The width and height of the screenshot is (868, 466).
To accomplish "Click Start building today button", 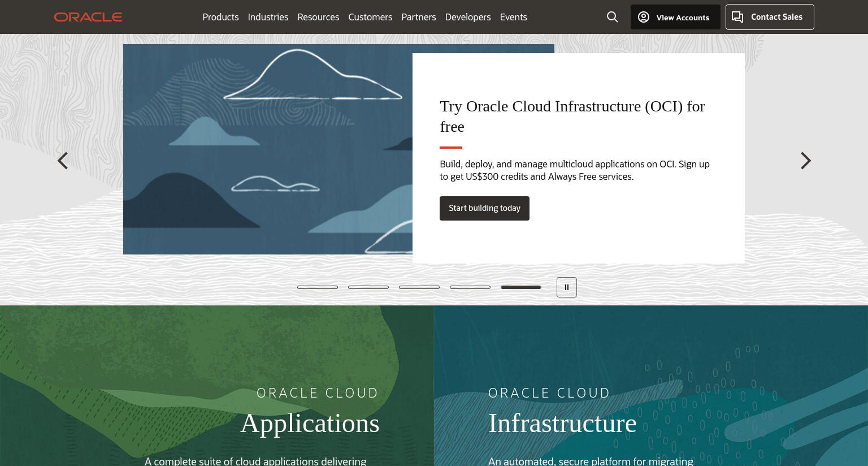I will click(x=484, y=208).
